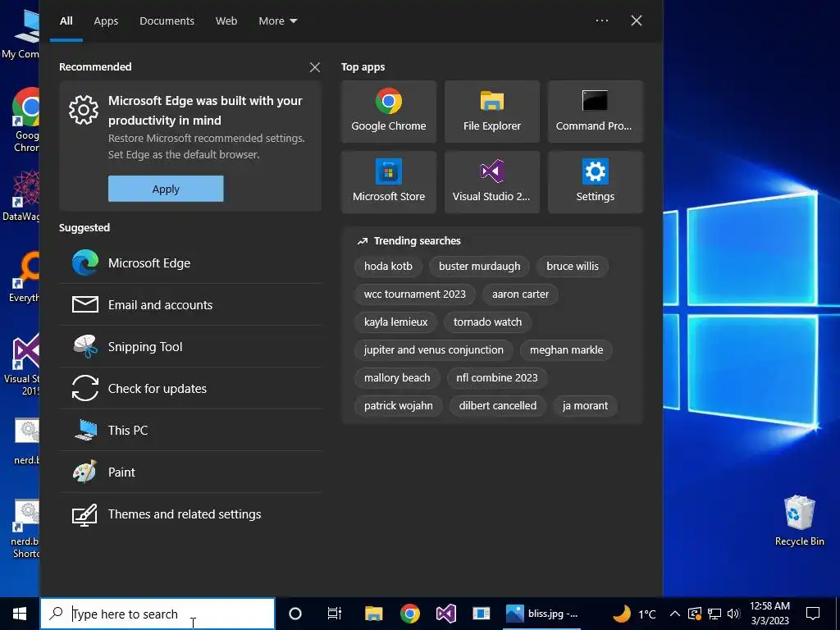Show hidden system tray icons

[x=675, y=614]
